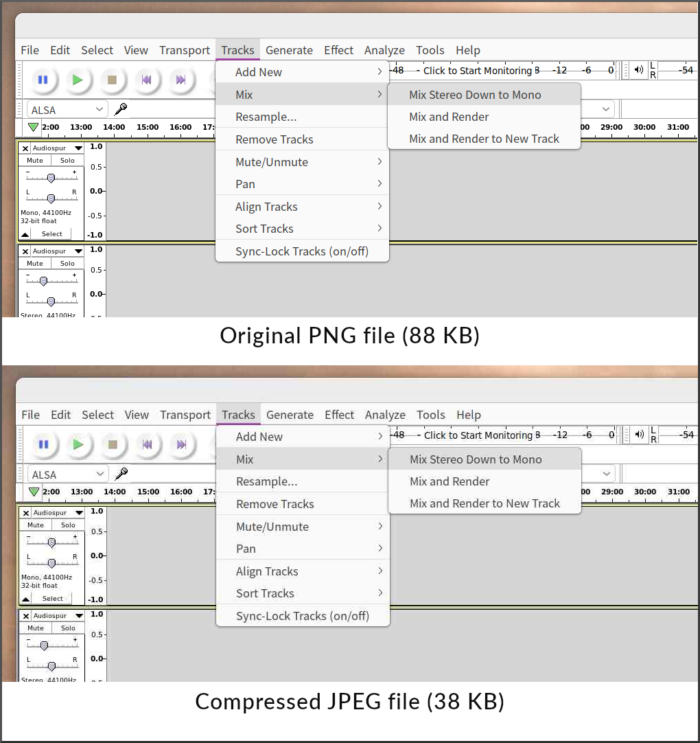The image size is (700, 743).
Task: Mute the first Audiospur track in the JPEG screenshot
Action: pyautogui.click(x=35, y=525)
